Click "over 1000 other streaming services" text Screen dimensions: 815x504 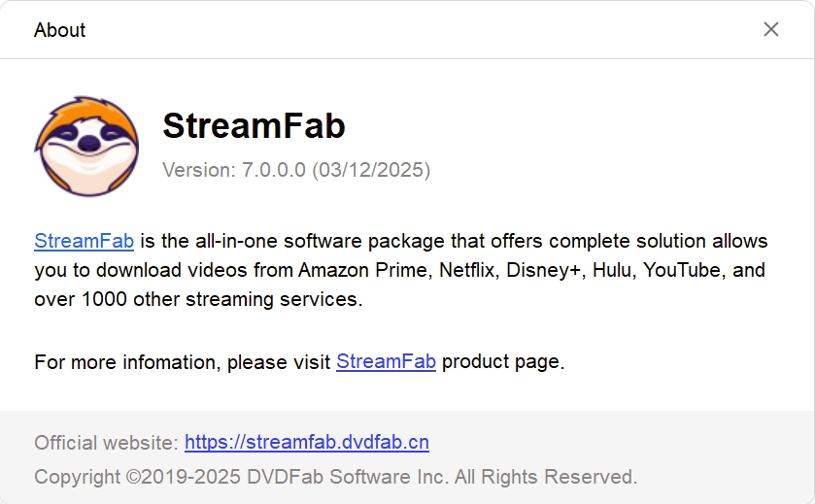click(198, 299)
